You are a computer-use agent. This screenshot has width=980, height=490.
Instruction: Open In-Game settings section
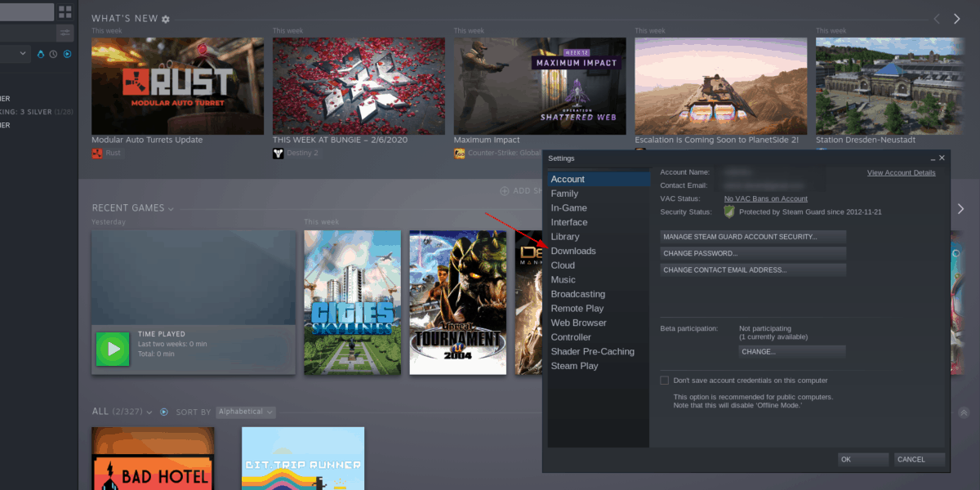point(599,207)
